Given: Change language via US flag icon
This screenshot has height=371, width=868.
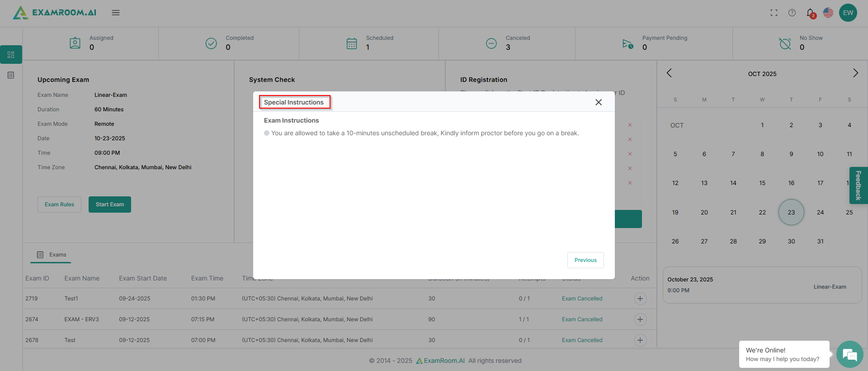Looking at the screenshot, I should [828, 13].
